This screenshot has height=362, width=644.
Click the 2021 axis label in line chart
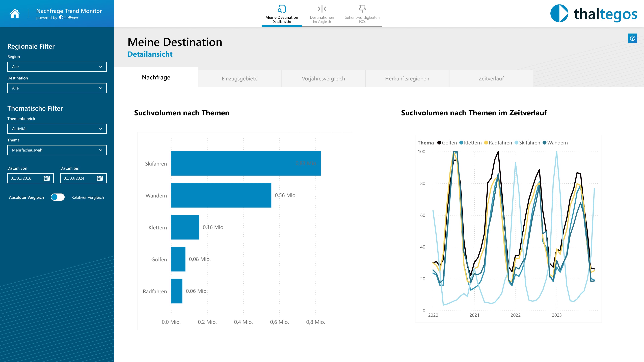coord(474,315)
